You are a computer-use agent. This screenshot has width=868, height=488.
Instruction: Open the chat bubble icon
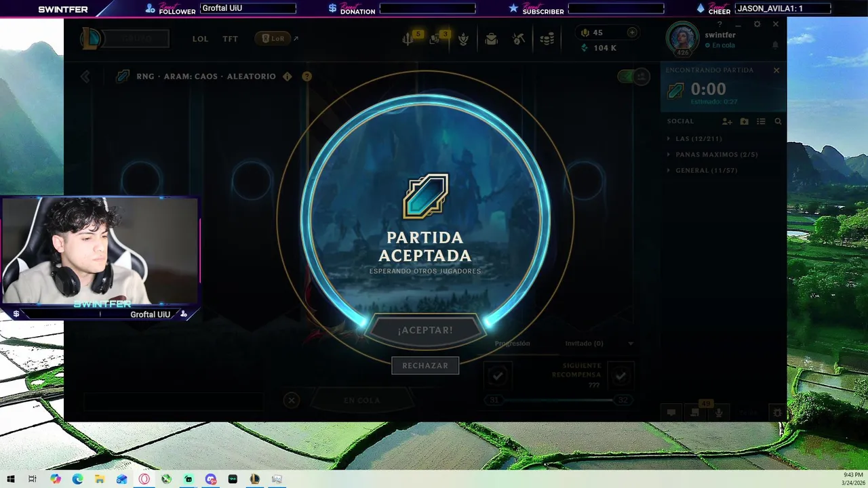click(671, 412)
